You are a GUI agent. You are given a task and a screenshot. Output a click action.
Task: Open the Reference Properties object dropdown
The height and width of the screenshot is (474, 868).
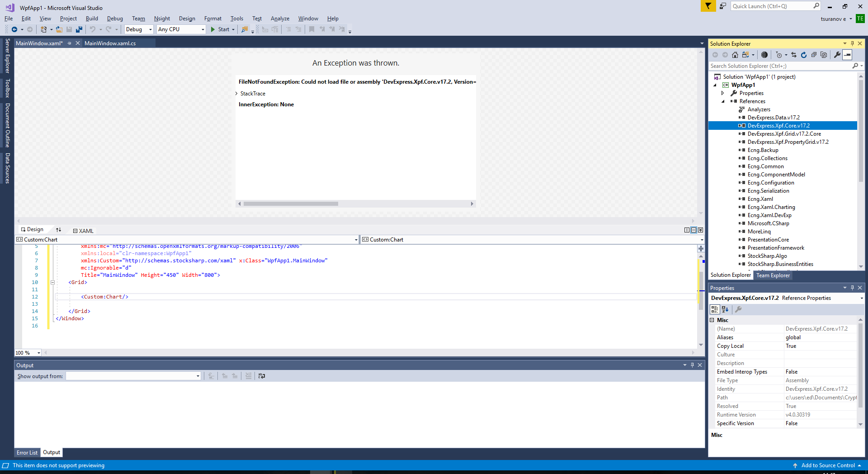[861, 298]
